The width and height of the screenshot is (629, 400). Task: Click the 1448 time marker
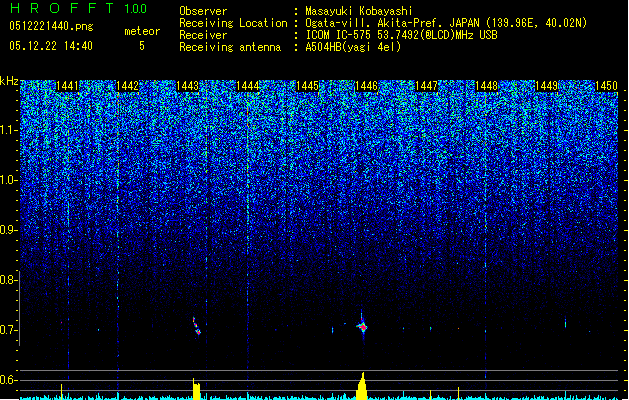click(486, 86)
